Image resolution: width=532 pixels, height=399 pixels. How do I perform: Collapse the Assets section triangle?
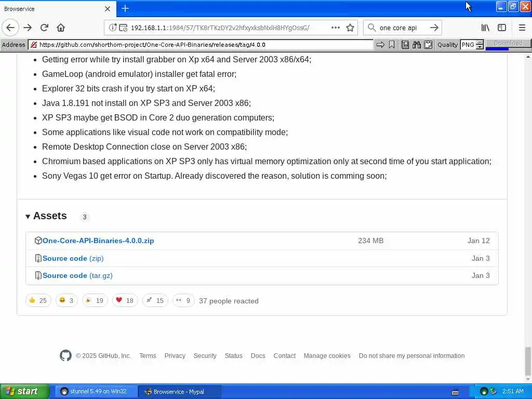coord(28,217)
